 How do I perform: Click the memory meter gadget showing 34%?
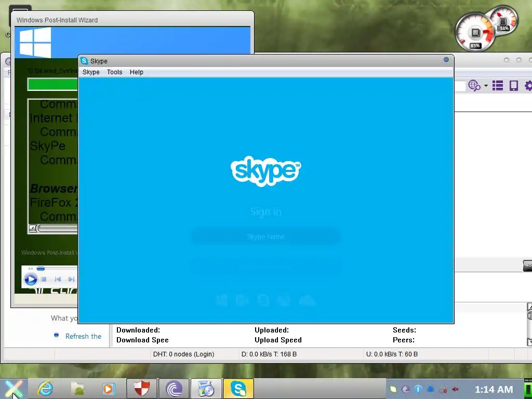point(503,20)
